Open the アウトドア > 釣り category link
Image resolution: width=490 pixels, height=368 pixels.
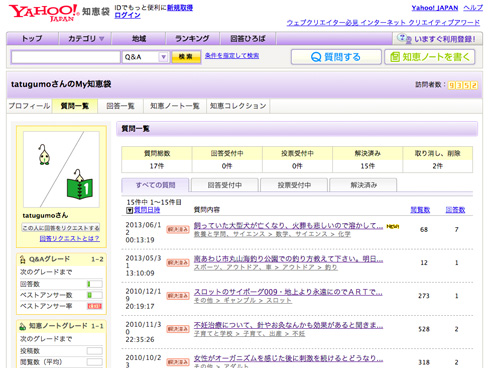tap(266, 267)
